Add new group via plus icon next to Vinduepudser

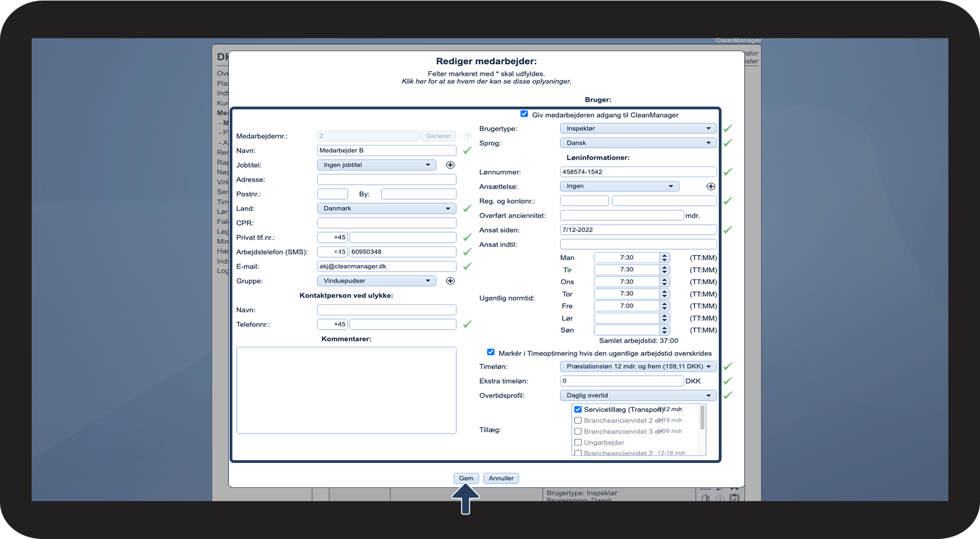450,281
